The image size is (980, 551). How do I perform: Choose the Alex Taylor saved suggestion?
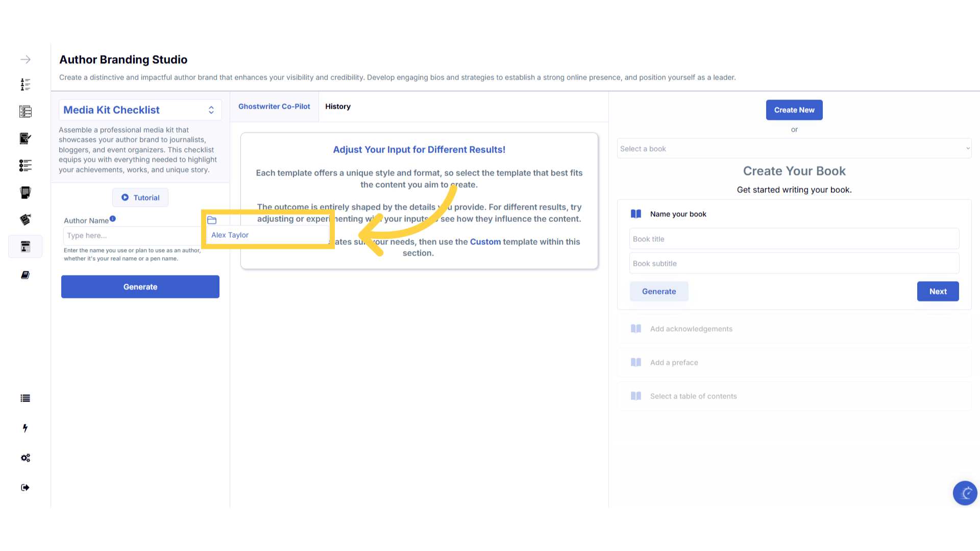[230, 235]
